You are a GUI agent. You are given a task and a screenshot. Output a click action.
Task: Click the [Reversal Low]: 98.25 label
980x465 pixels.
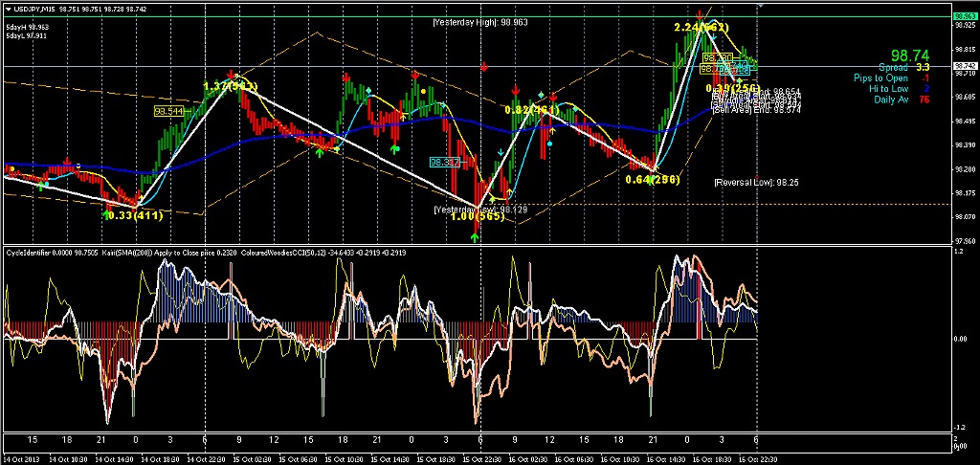coord(756,183)
